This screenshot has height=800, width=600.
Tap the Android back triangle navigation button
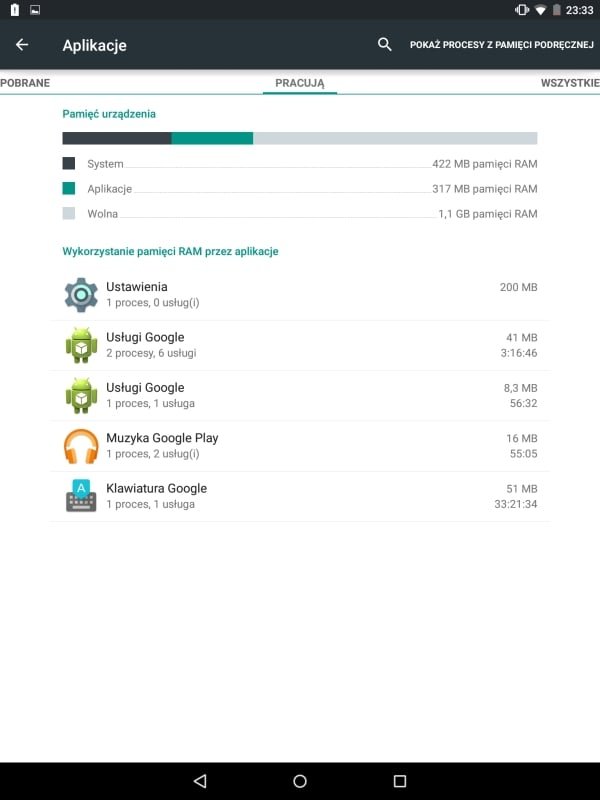coord(200,781)
